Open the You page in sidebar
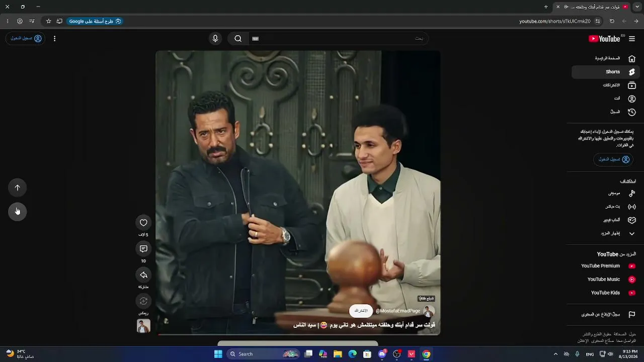 click(x=605, y=99)
